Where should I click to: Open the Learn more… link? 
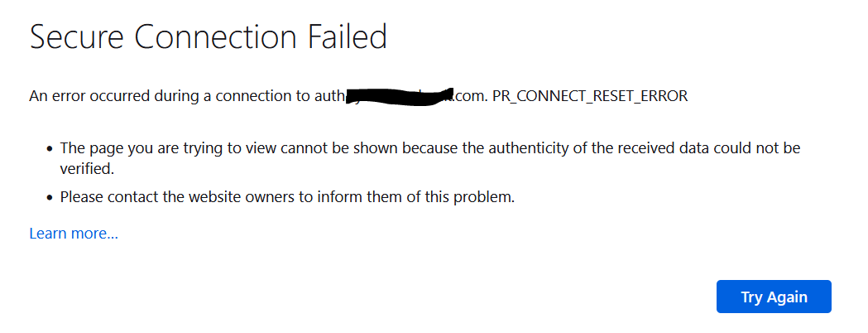coord(74,234)
